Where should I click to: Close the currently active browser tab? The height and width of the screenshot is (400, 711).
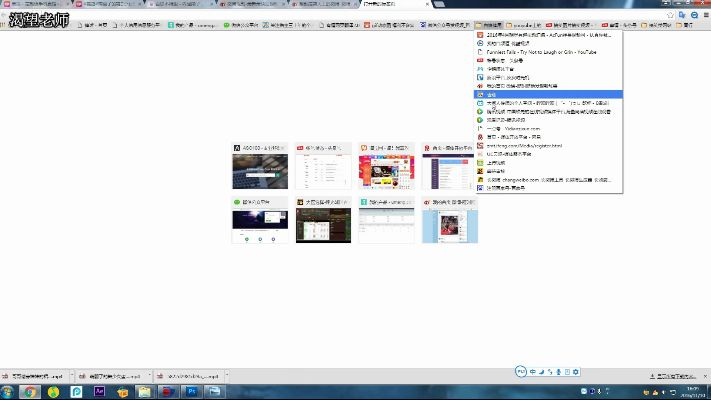coord(427,4)
